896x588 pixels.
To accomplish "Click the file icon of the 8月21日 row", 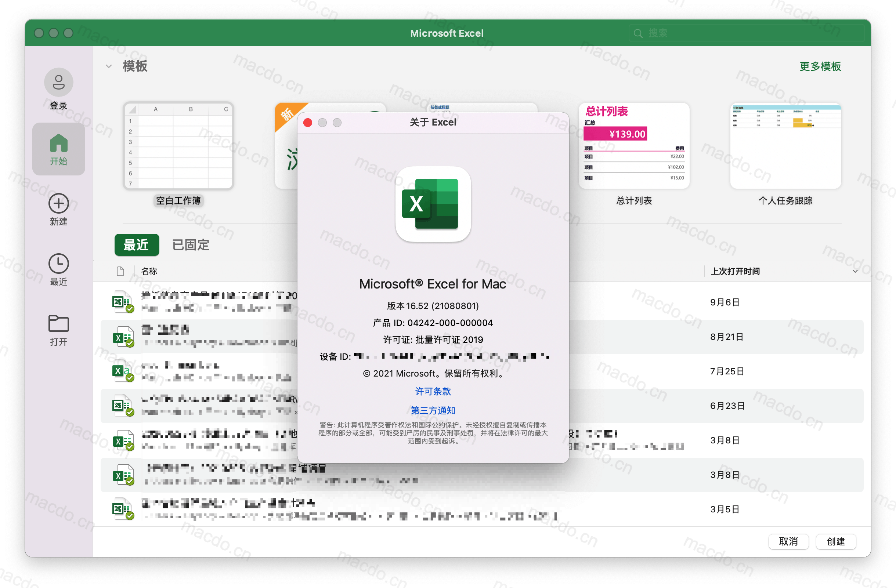I will [123, 336].
